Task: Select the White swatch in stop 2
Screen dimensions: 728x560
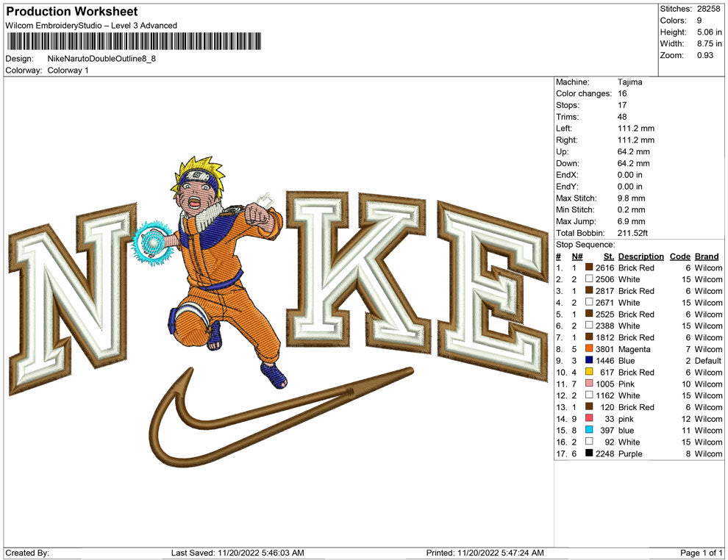Action: [589, 279]
